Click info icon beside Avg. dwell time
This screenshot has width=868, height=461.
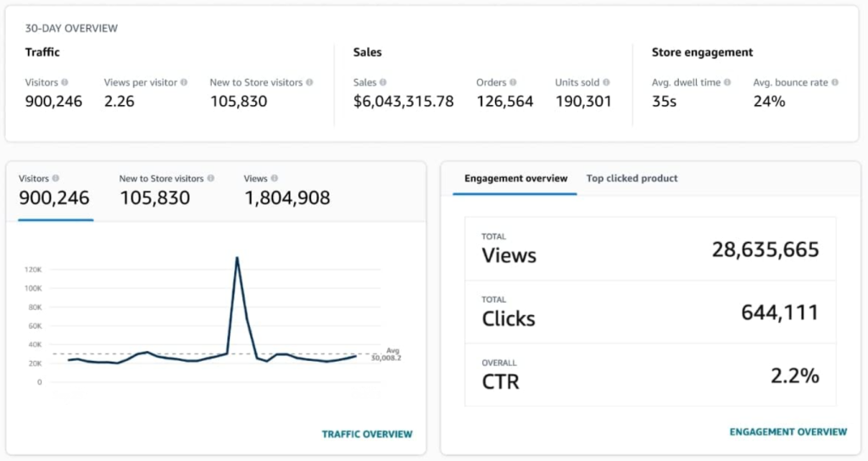727,83
